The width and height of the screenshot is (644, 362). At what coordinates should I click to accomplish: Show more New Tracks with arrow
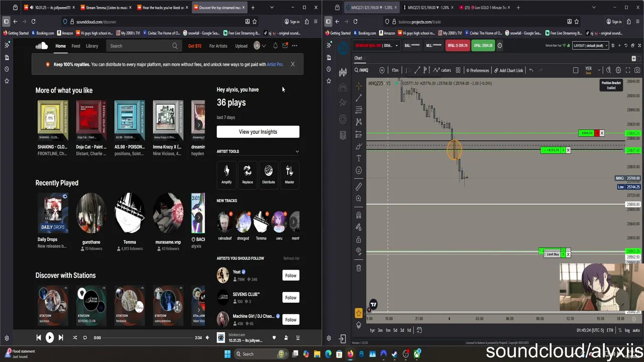click(x=294, y=222)
